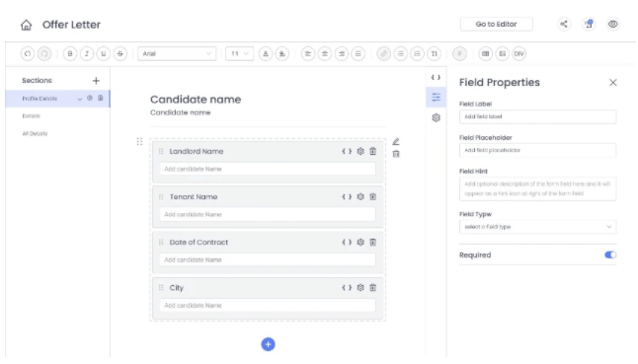Image resolution: width=638 pixels, height=364 pixels.
Task: Open the highlight fill color picker
Action: pos(282,53)
